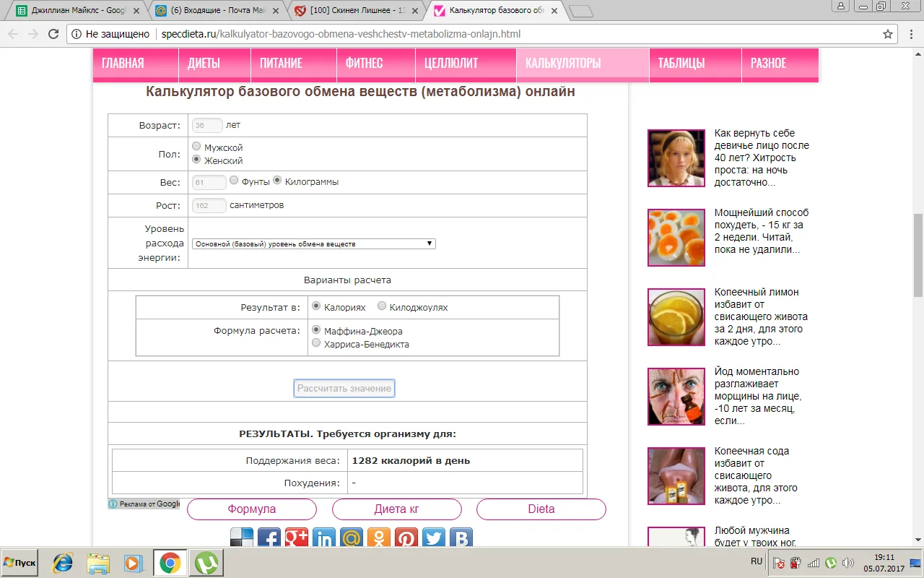Click the weight input field
924x578 pixels.
(209, 182)
